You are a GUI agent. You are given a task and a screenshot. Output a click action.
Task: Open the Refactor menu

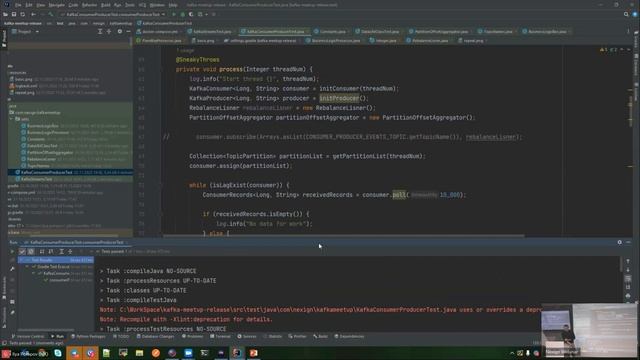click(89, 5)
